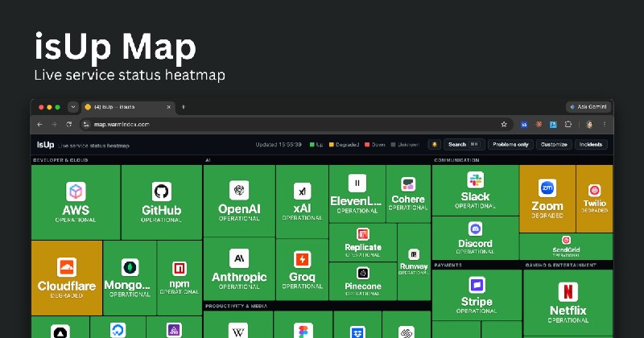This screenshot has width=644, height=338.
Task: Select the ElevenLabs pause-bars icon
Action: pos(357,183)
